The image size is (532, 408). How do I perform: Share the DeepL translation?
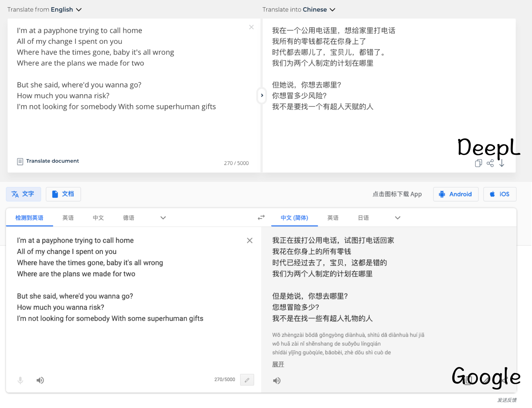point(490,163)
